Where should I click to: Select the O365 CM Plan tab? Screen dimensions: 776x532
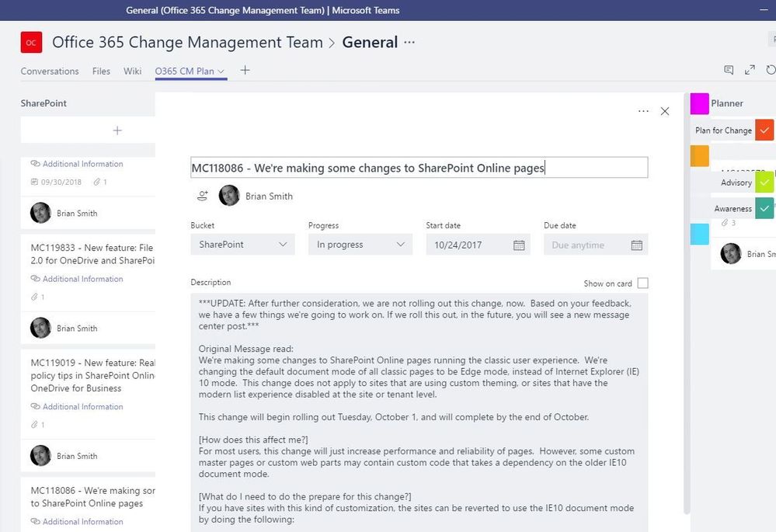click(185, 71)
